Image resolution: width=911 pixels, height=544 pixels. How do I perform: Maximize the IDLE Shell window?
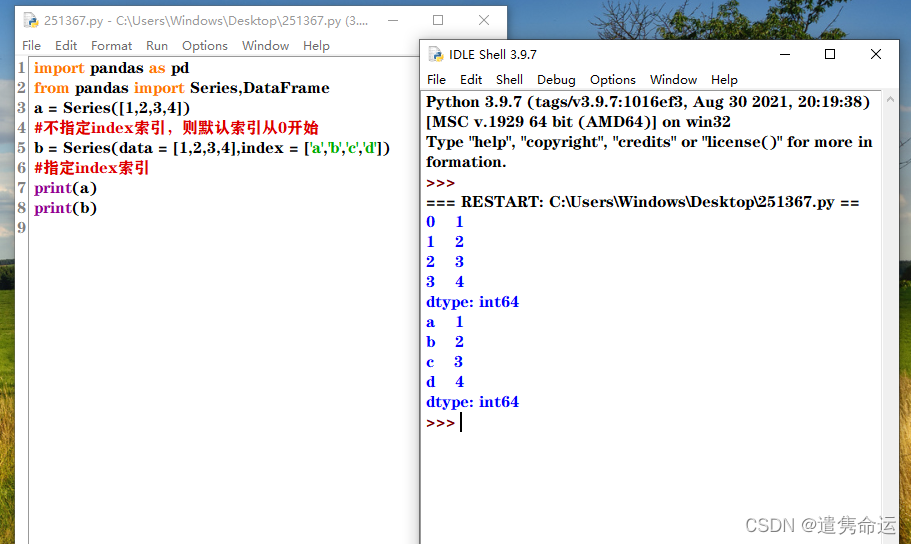[830, 54]
